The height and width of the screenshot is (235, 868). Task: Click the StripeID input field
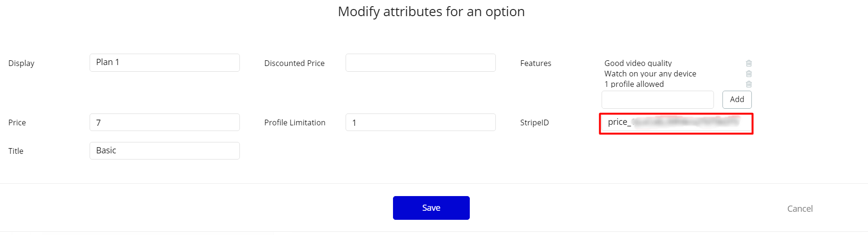[x=676, y=123]
